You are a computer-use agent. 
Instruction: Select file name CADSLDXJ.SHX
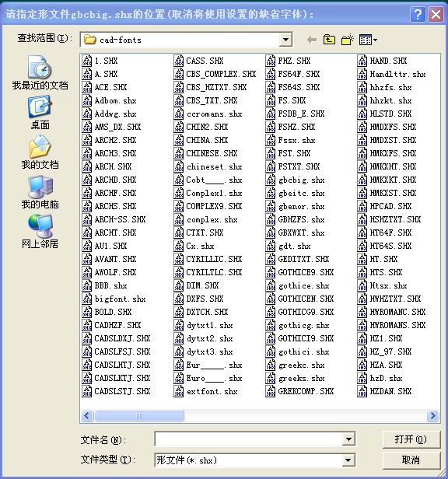122,338
